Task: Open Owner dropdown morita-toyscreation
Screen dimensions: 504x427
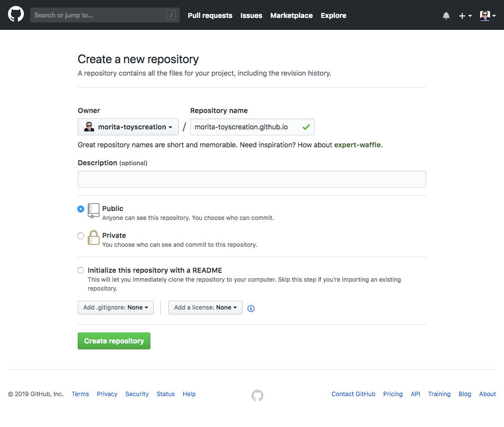Action: pyautogui.click(x=128, y=127)
